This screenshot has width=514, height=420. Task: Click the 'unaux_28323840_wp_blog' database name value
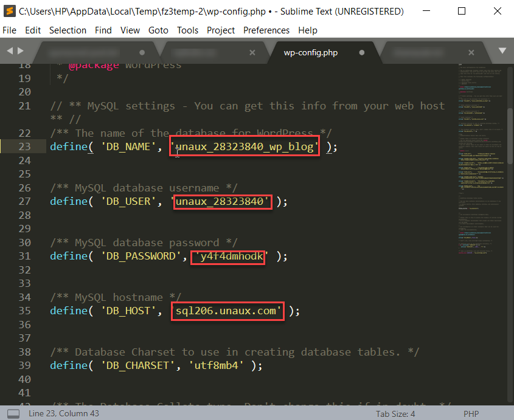[245, 146]
